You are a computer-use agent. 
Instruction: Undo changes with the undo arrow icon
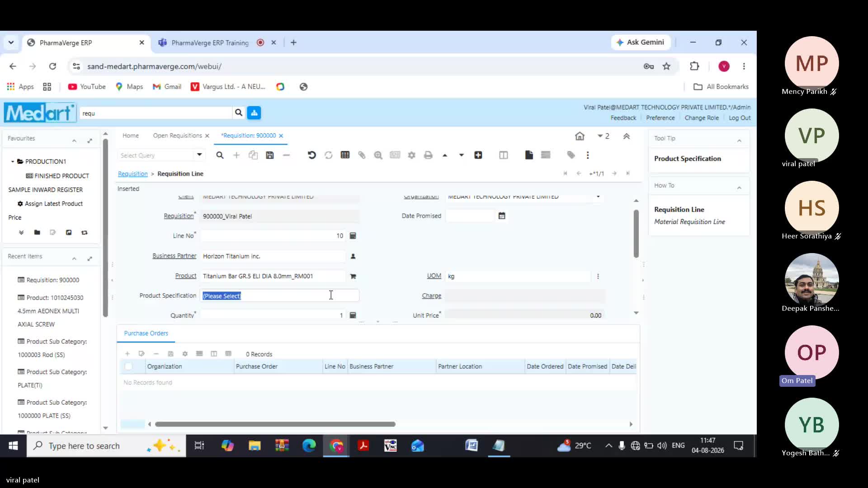pos(311,155)
